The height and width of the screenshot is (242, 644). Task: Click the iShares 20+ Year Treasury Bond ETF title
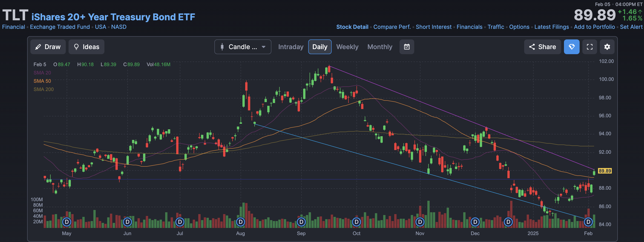pyautogui.click(x=113, y=17)
